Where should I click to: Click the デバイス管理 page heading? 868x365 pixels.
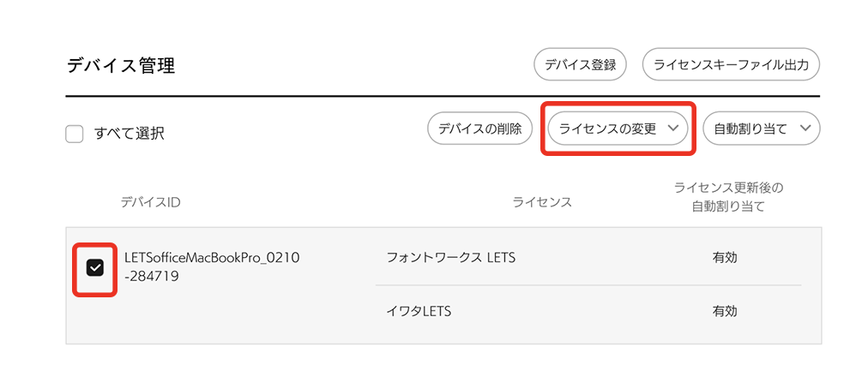[x=121, y=65]
